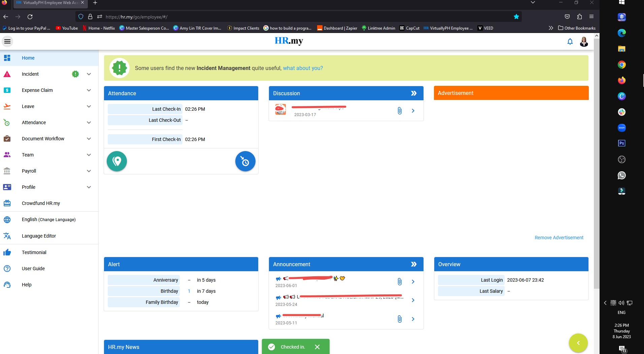
Task: Open the 2023-05-24 announcement arrow
Action: (413, 300)
